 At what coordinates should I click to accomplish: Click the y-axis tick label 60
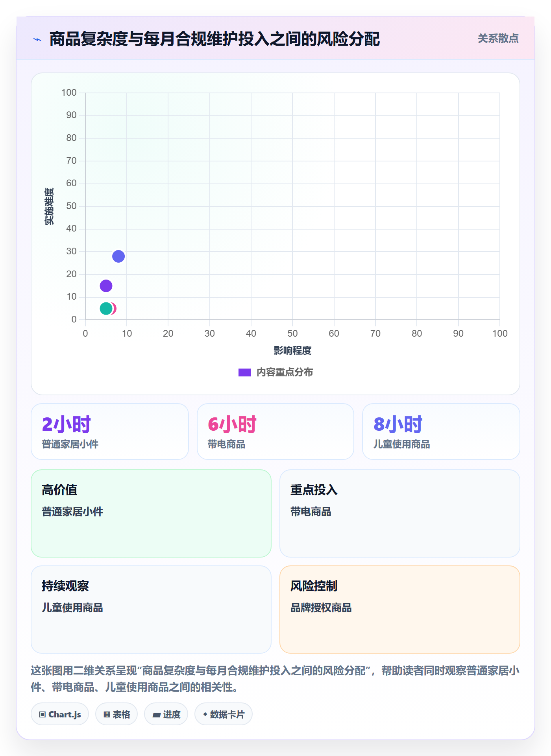point(71,183)
